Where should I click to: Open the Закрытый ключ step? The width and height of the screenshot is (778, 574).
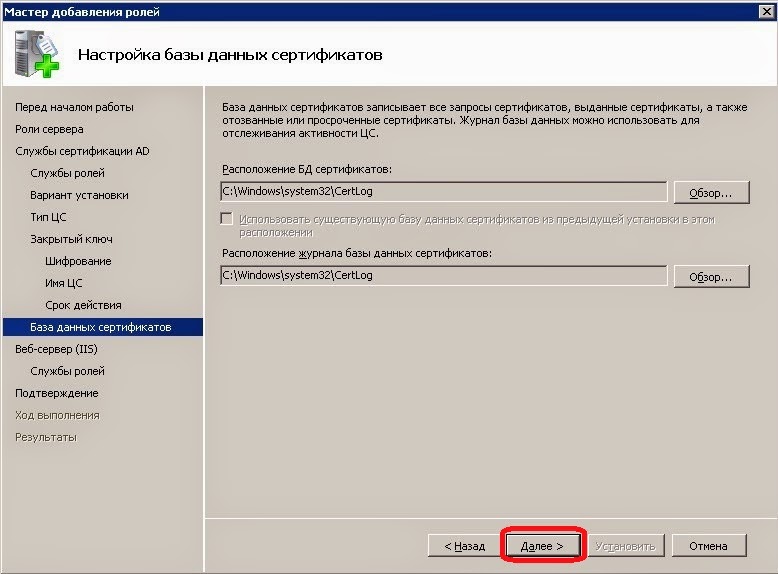coord(71,239)
